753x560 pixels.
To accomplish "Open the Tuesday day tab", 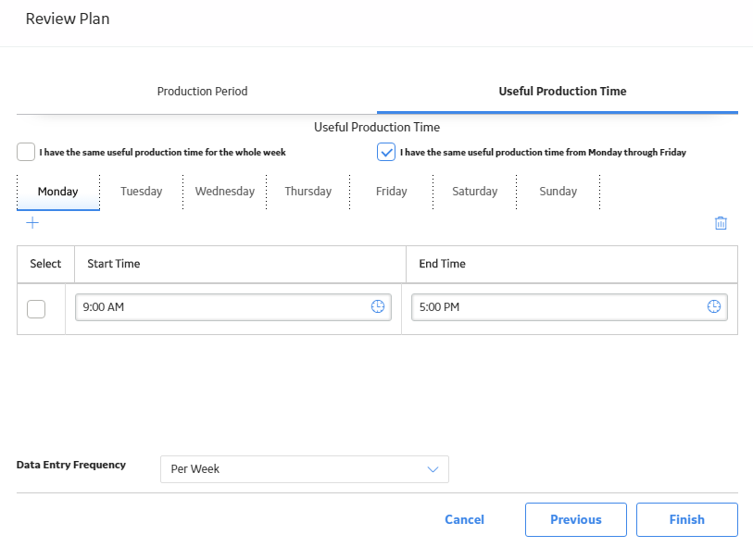I will click(x=141, y=192).
